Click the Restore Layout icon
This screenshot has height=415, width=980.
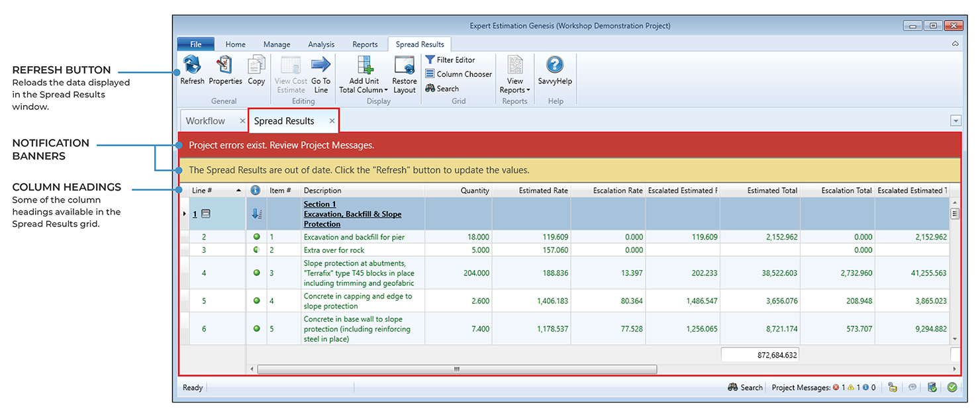tap(404, 66)
